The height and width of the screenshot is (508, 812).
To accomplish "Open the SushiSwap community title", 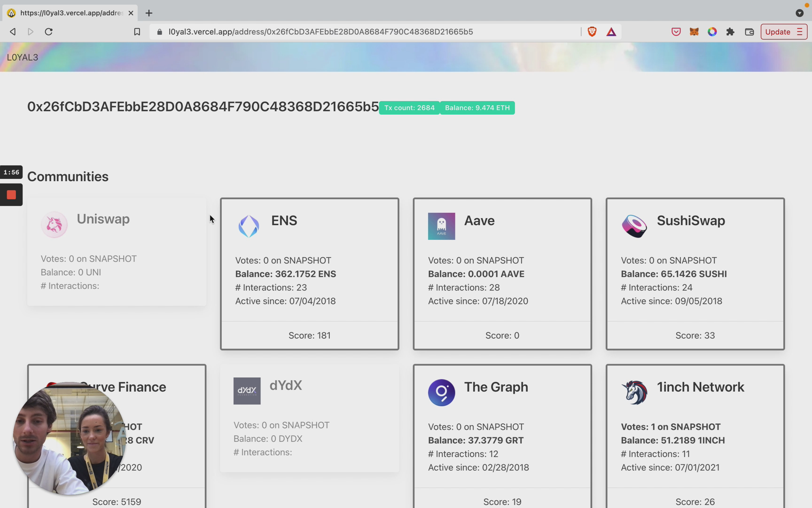I will [691, 221].
